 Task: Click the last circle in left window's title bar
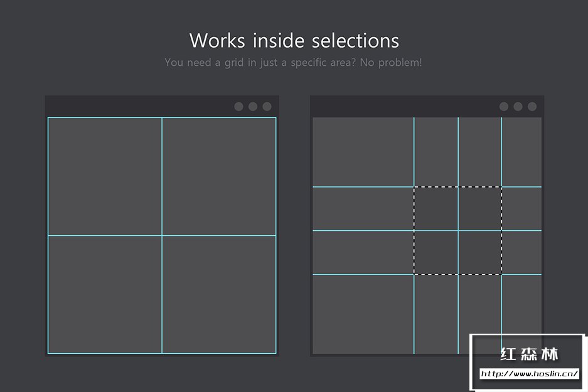tap(267, 107)
